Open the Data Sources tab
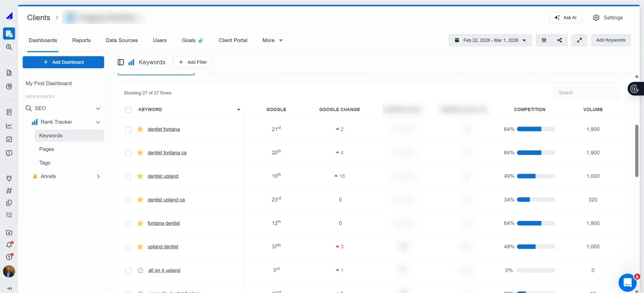The image size is (644, 293). tap(122, 40)
